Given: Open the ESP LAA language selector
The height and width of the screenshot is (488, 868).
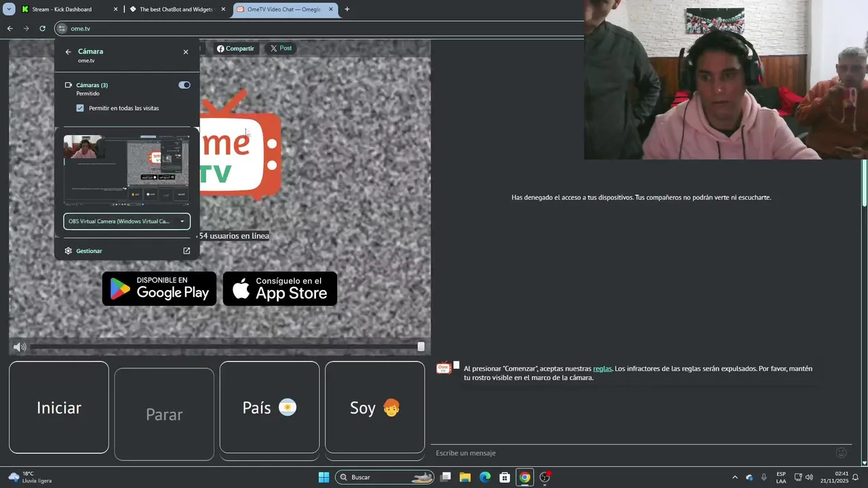Looking at the screenshot, I should pos(781,477).
